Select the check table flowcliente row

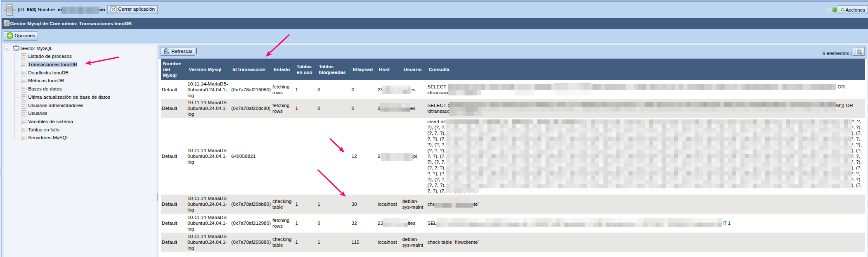(x=453, y=243)
